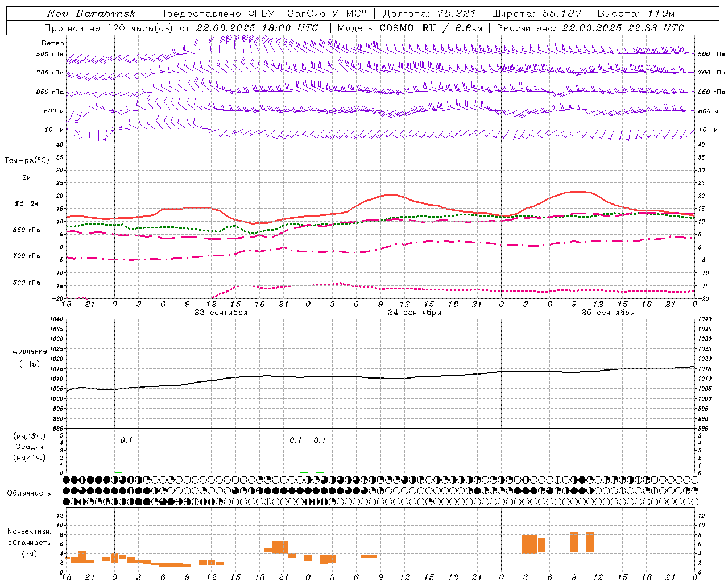Click the (мм/1ч.) precipitation unit label
The image size is (728, 582).
[30, 458]
